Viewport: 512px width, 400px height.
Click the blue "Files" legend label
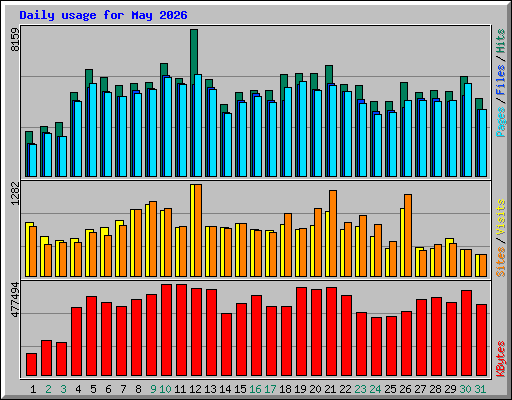pos(500,80)
